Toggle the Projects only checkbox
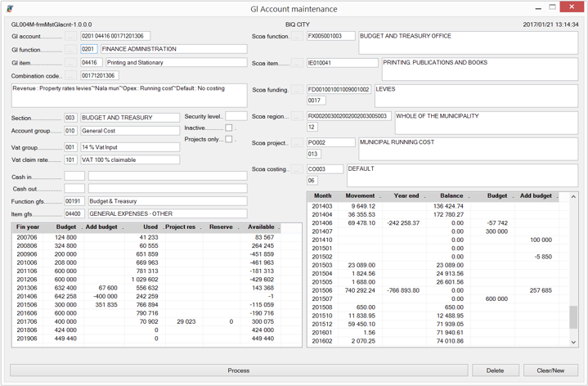Screen dimensions: 588x386 tap(229, 139)
